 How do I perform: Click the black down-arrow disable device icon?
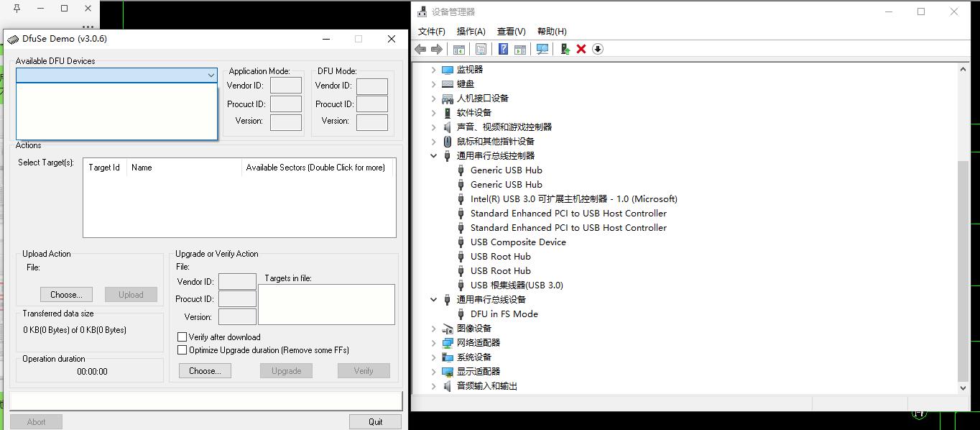point(598,49)
